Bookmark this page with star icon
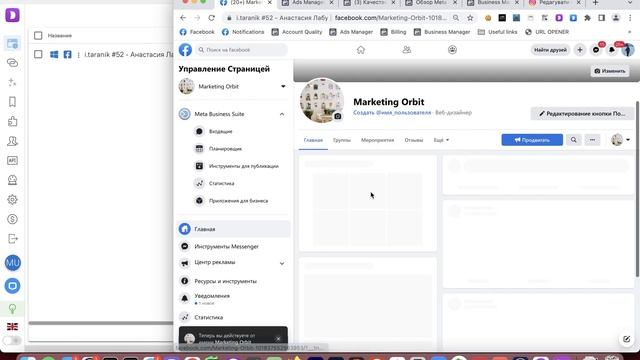Image resolution: width=640 pixels, height=360 pixels. [470, 18]
